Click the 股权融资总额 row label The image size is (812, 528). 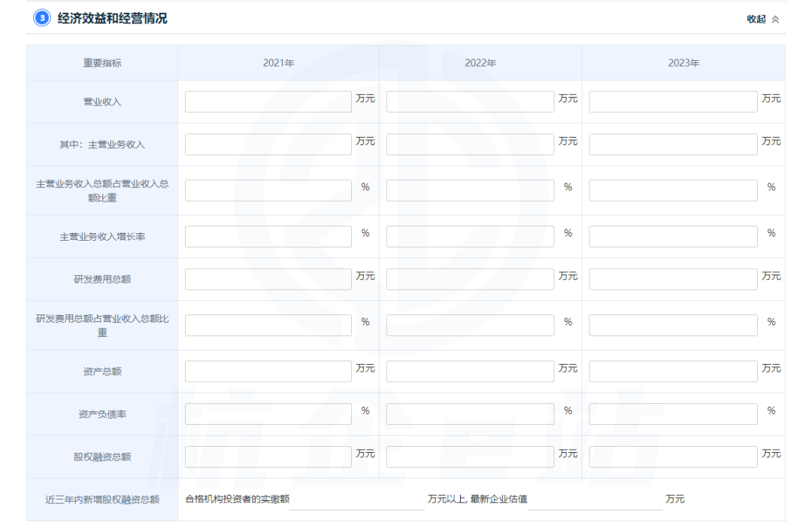coord(102,457)
